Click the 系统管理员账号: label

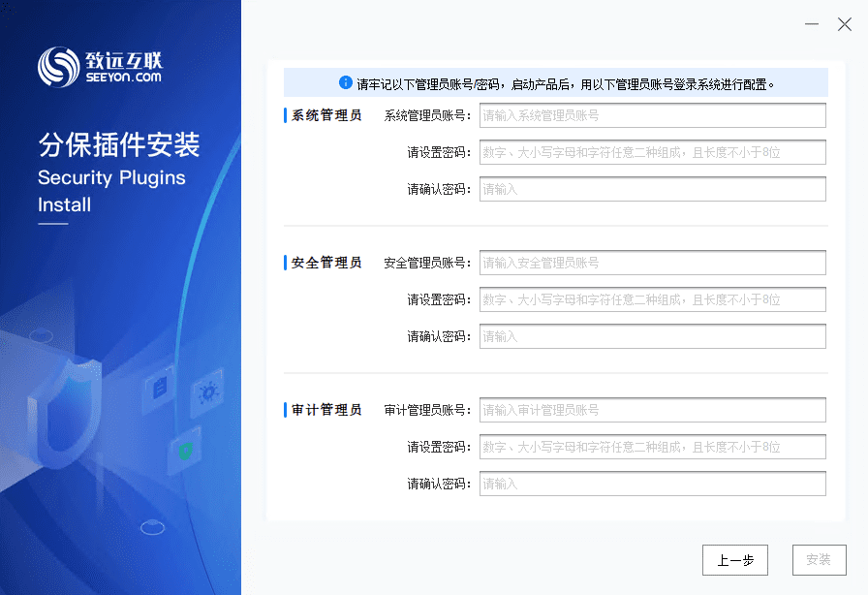tap(427, 115)
